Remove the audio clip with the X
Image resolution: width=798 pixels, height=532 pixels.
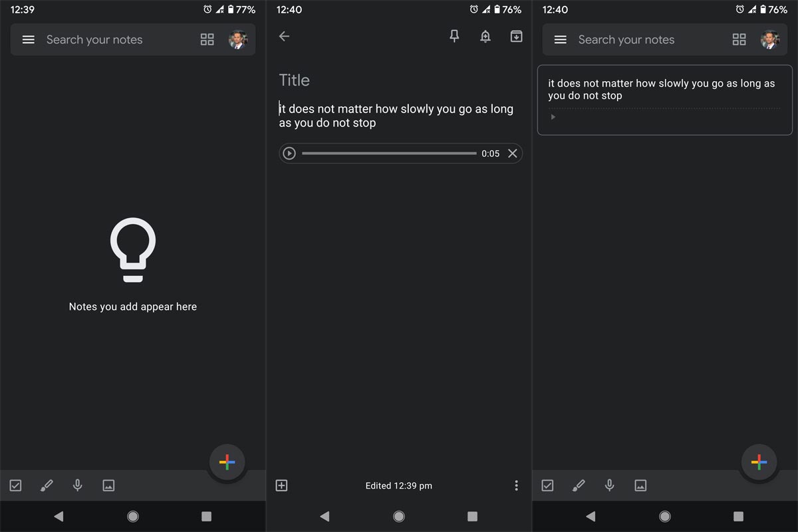[x=512, y=154]
